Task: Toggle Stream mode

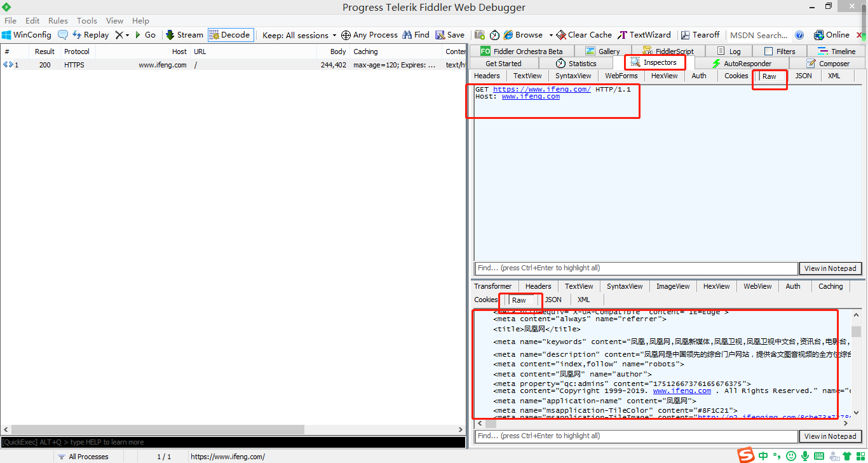Action: [184, 35]
